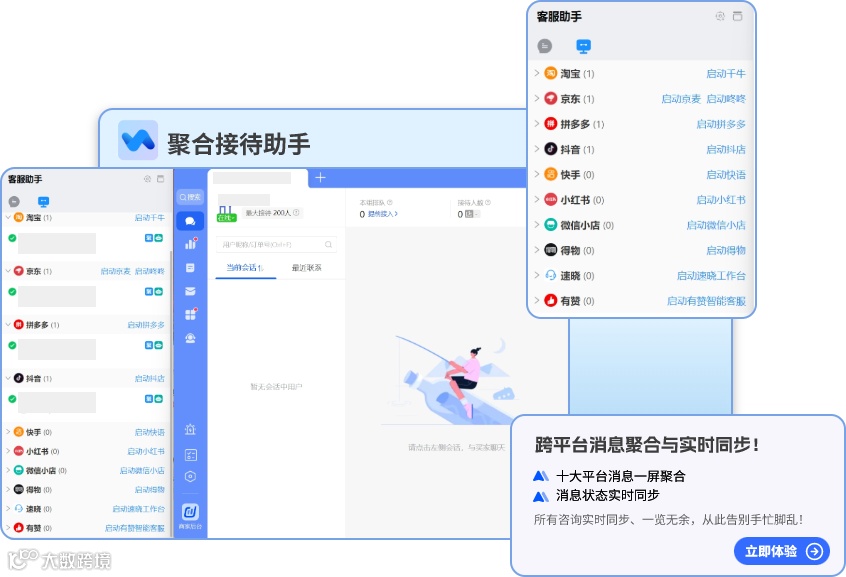Expand 有赞 row in large 客服助手 panel
Image resolution: width=846 pixels, height=577 pixels.
pyautogui.click(x=537, y=300)
